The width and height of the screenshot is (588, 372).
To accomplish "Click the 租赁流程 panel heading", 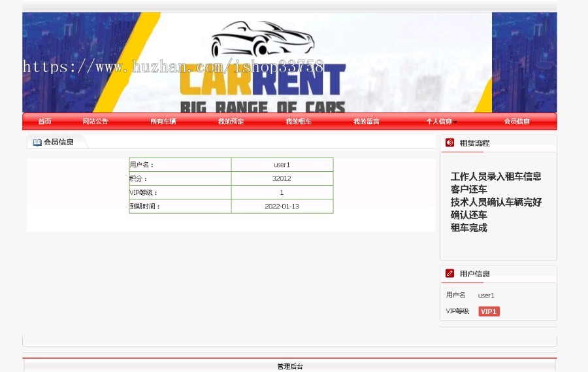I will pos(474,143).
